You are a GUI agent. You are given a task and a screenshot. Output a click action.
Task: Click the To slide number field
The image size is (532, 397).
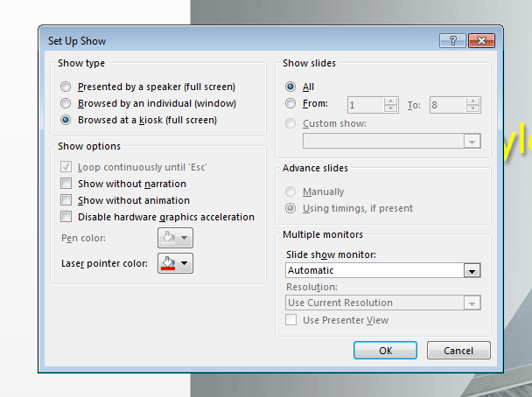(446, 105)
